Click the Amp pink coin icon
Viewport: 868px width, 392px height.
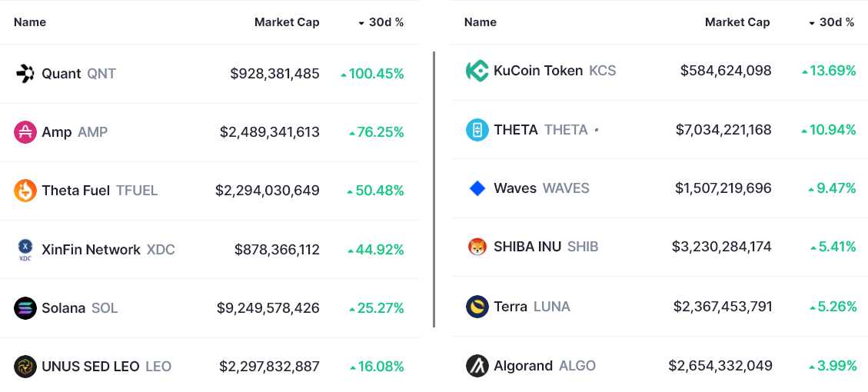25,132
